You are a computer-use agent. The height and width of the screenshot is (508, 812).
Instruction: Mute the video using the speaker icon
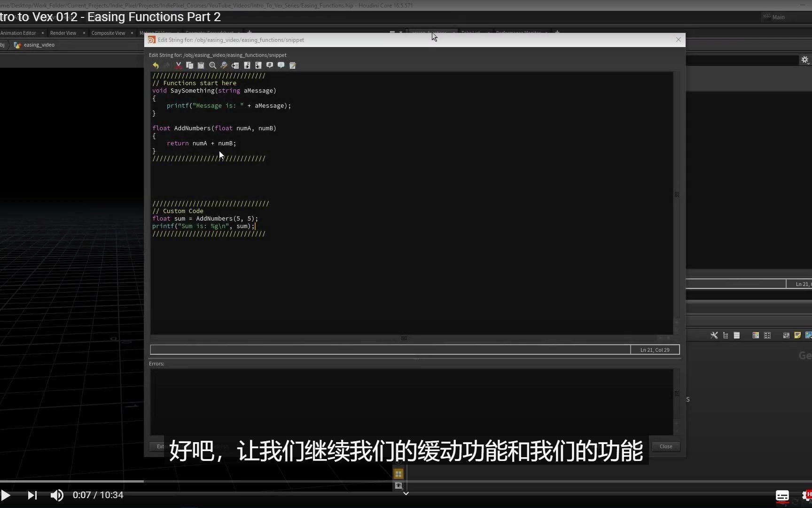click(57, 495)
